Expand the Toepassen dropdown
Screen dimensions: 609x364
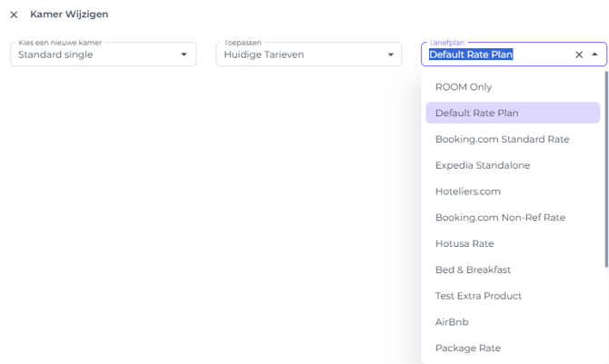tap(389, 54)
